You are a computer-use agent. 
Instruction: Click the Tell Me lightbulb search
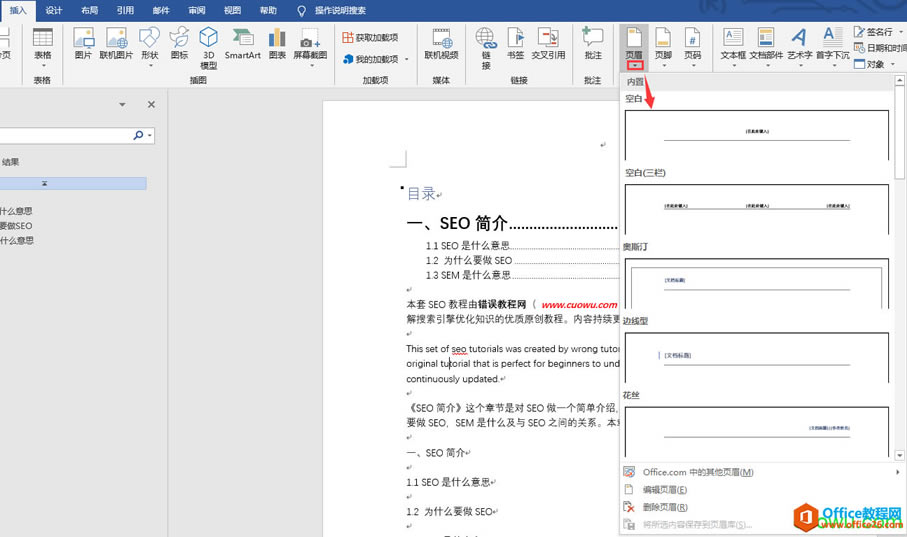point(301,10)
